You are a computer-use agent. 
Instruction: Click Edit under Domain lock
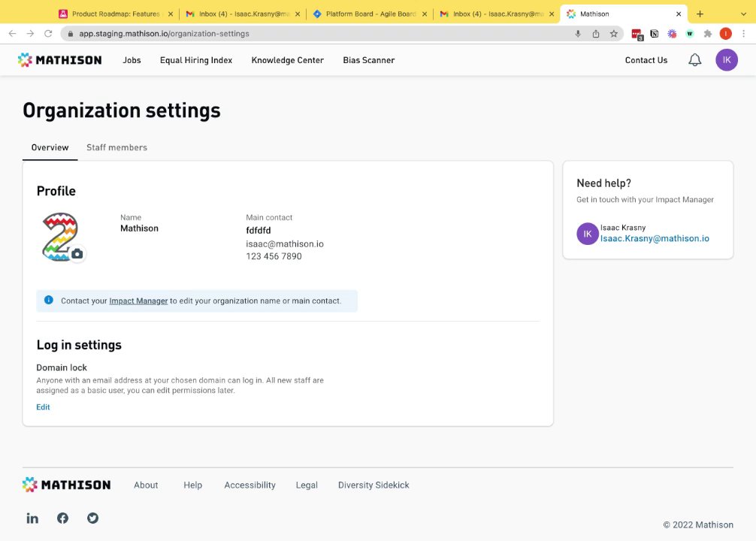(43, 407)
